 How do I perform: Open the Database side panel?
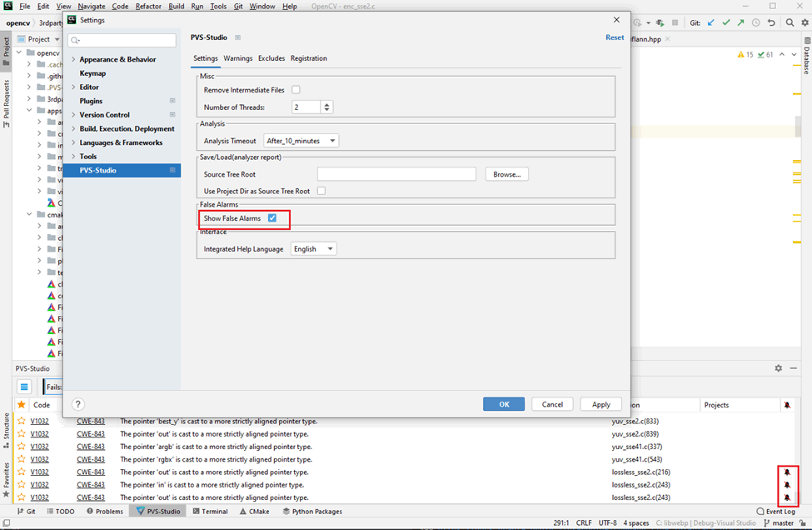coord(806,57)
